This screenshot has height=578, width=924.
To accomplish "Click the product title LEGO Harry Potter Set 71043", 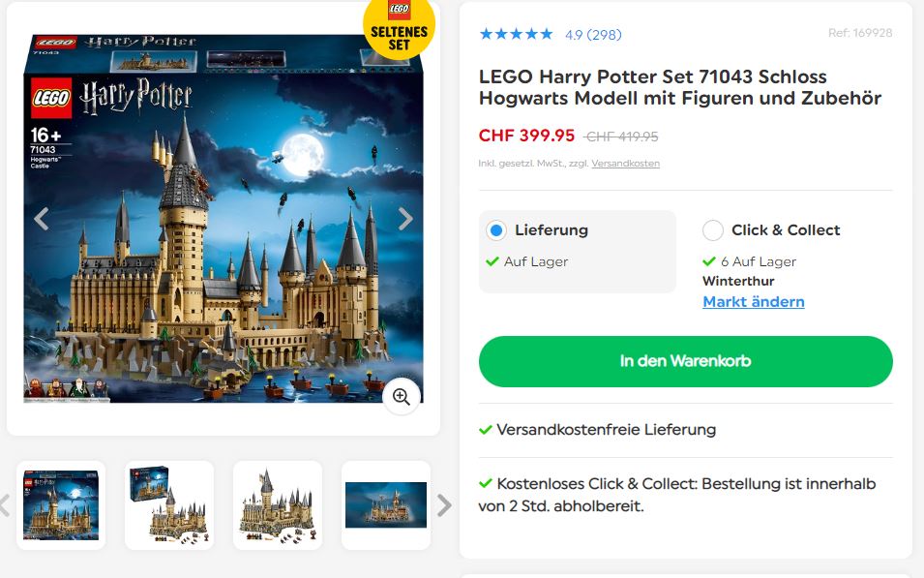I will tap(679, 87).
